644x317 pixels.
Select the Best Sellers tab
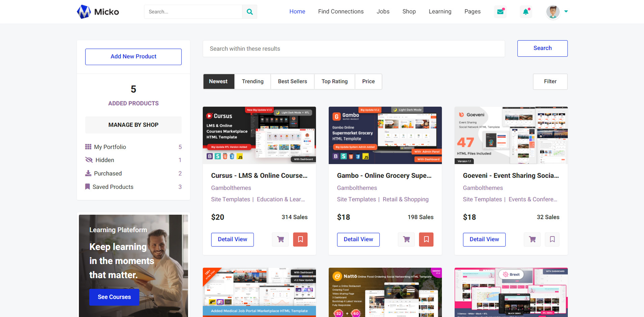pyautogui.click(x=292, y=82)
